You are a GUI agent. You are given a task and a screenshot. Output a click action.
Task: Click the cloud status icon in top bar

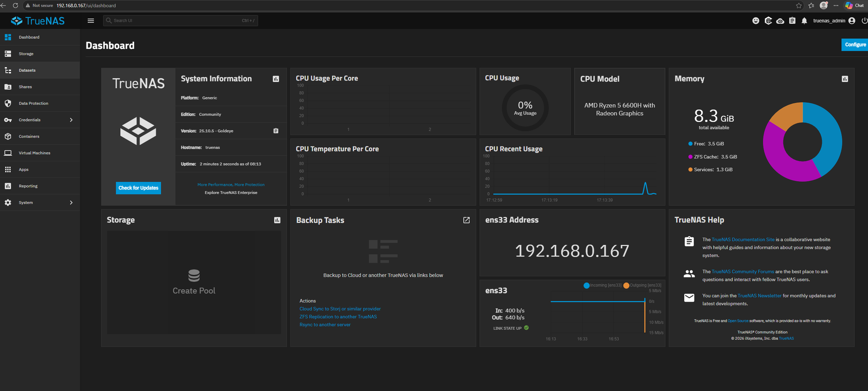pyautogui.click(x=780, y=20)
